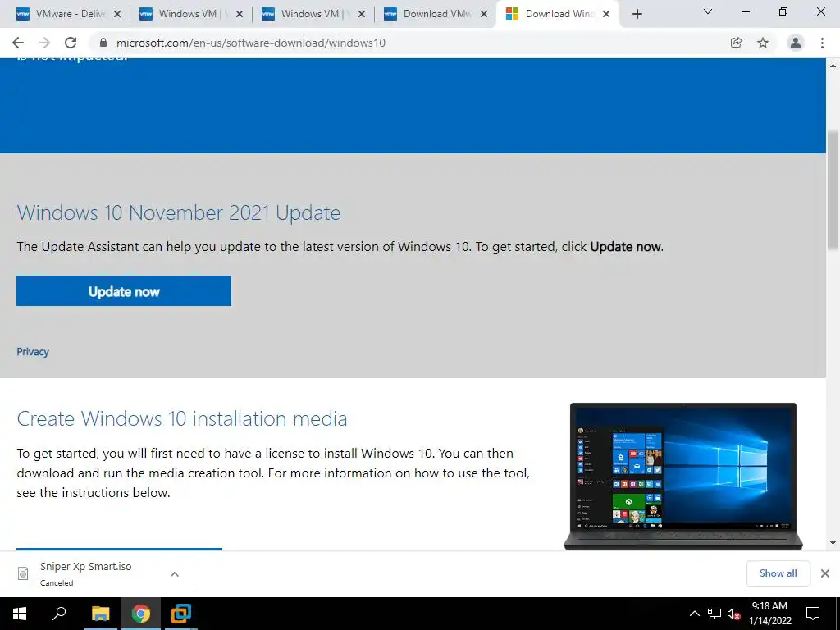Image resolution: width=840 pixels, height=630 pixels.
Task: Open a new tab with plus button
Action: 637,14
